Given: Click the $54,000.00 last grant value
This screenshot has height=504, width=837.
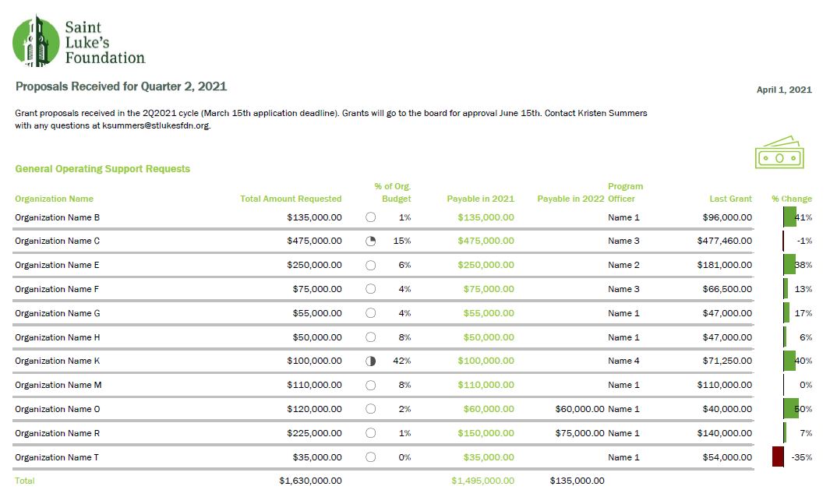Looking at the screenshot, I should point(727,457).
